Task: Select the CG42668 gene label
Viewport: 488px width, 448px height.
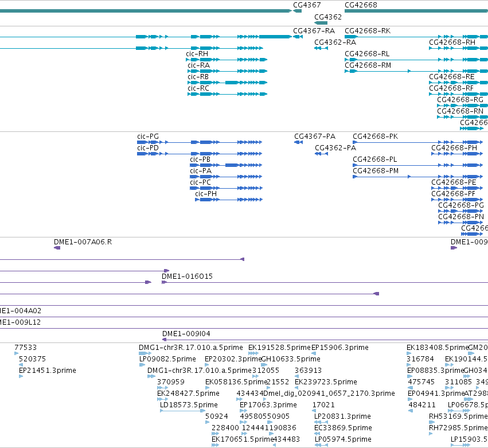Action: pyautogui.click(x=361, y=5)
